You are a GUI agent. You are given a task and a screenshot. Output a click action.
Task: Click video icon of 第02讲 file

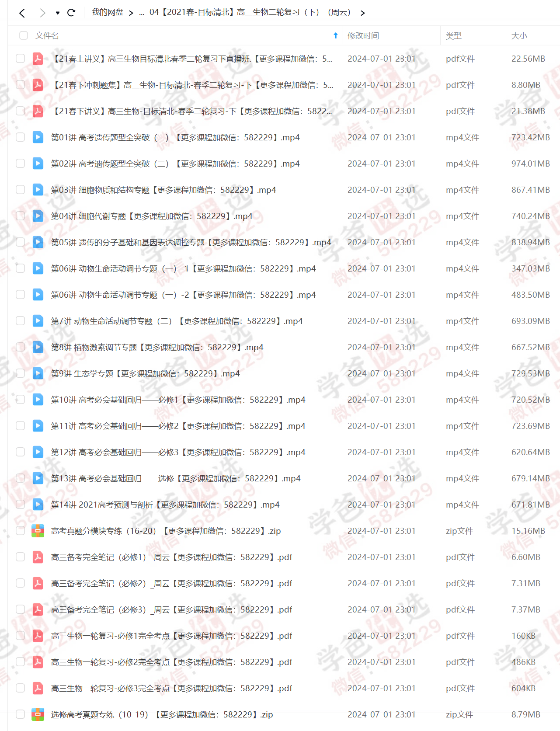[x=38, y=164]
